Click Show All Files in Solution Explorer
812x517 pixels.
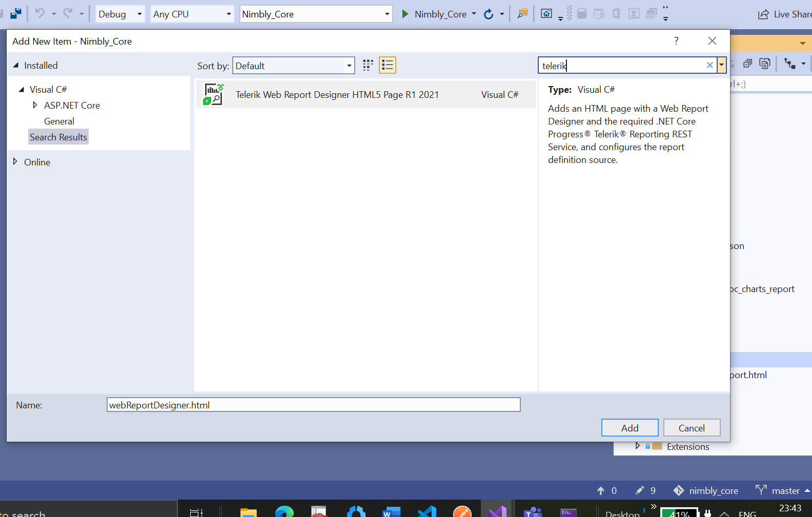click(765, 64)
